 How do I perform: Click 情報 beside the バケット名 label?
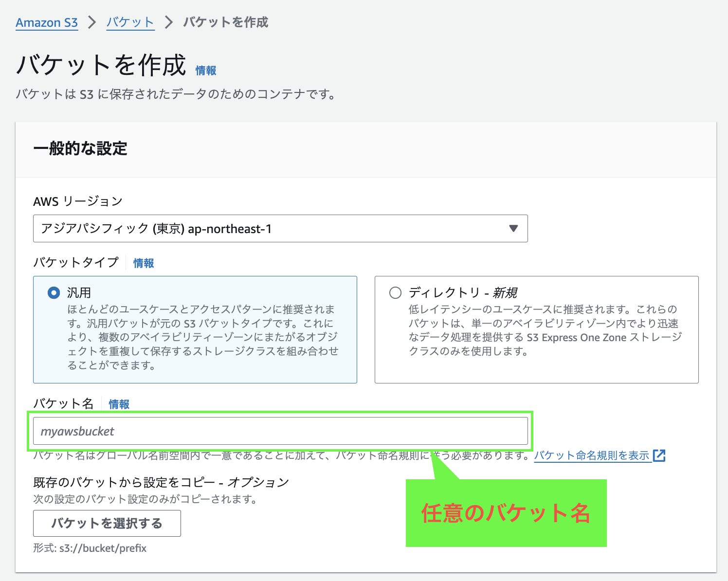tap(118, 403)
